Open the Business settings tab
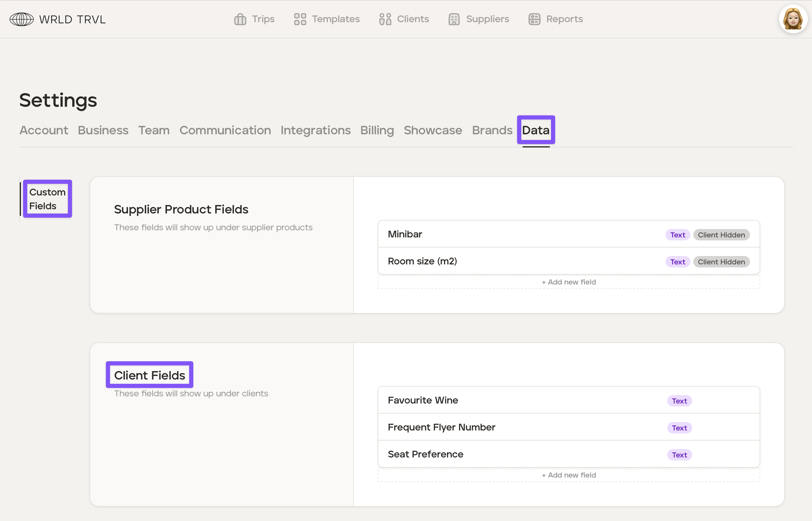The height and width of the screenshot is (521, 812). point(103,130)
